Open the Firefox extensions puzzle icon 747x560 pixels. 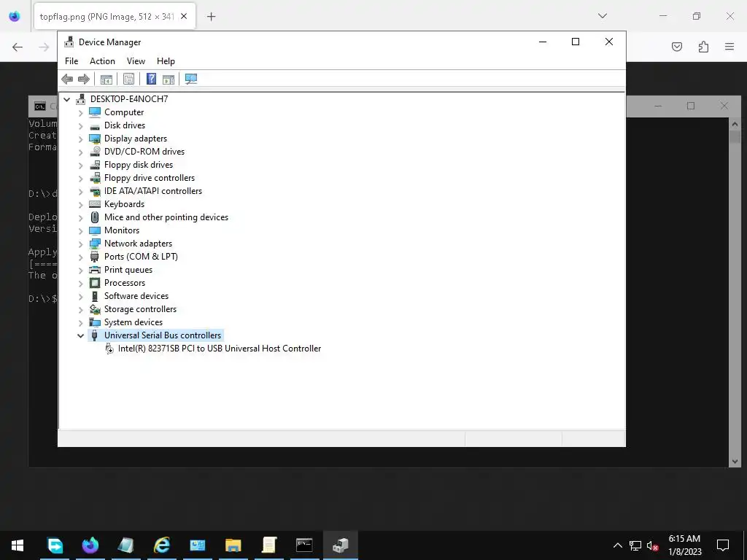[703, 47]
